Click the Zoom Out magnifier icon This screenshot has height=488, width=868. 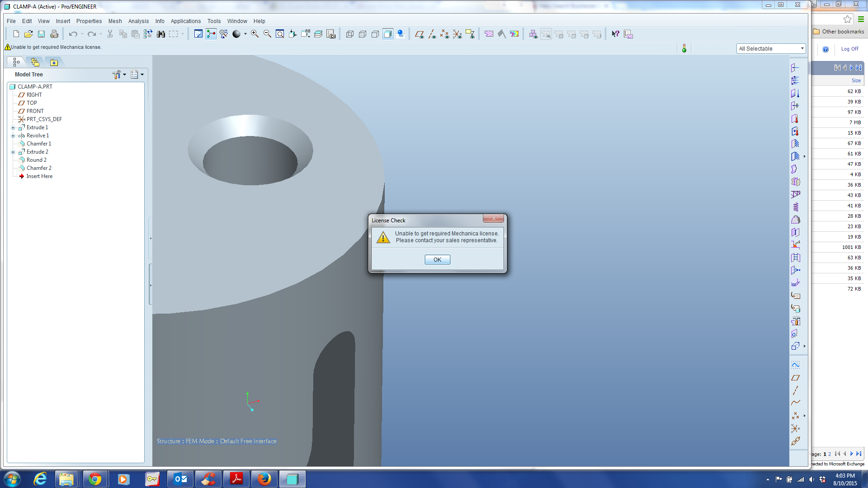tap(267, 34)
